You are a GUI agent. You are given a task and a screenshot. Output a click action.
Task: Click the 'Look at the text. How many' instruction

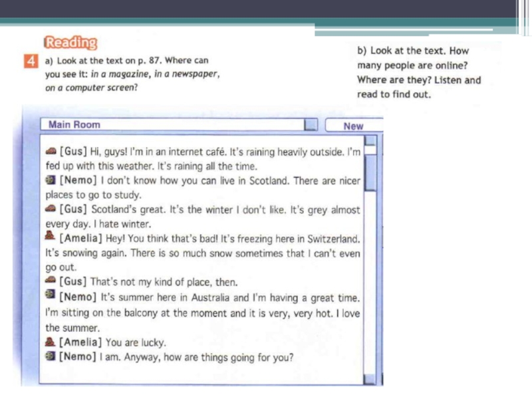[418, 72]
